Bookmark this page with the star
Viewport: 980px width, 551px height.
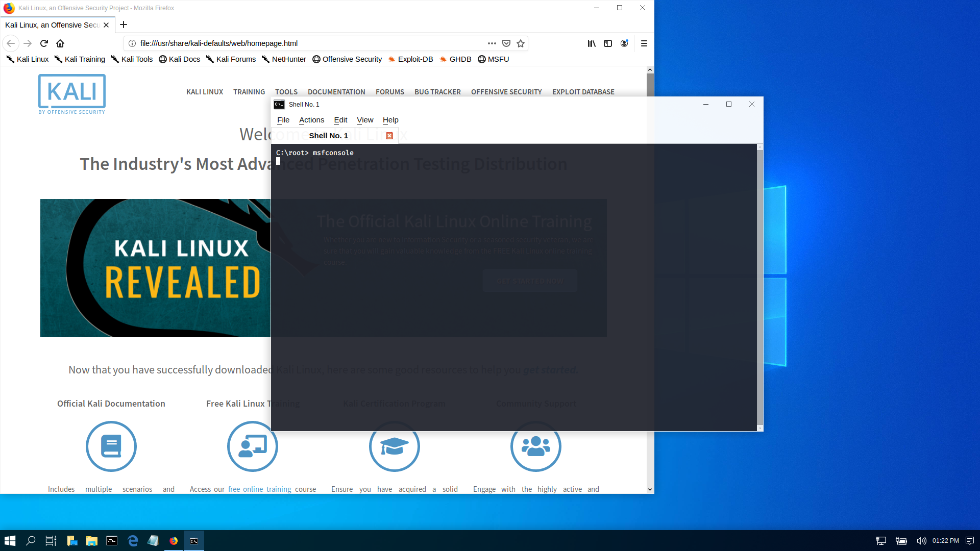coord(521,43)
